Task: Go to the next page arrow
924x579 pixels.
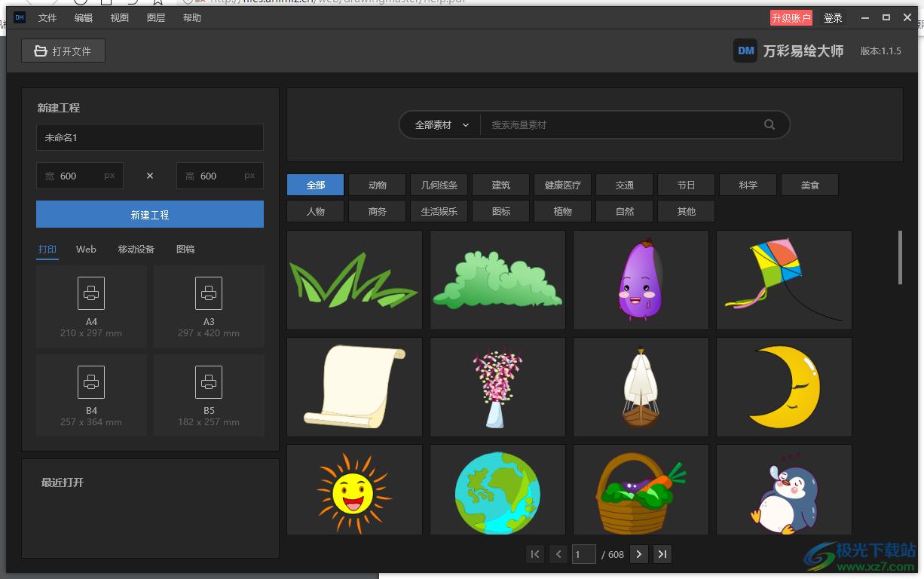Action: click(x=638, y=555)
